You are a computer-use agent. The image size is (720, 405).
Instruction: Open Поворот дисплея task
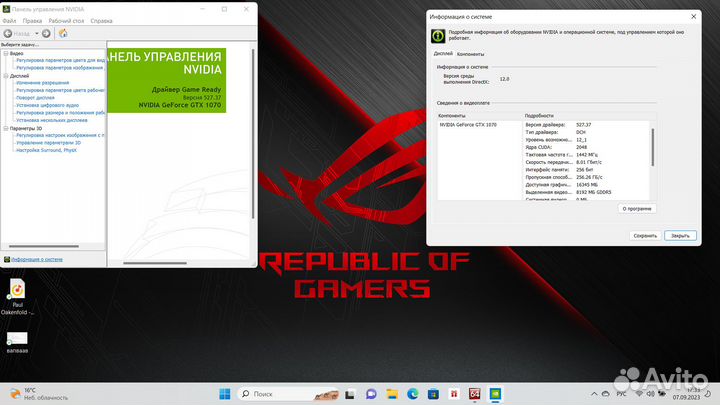pyautogui.click(x=35, y=97)
